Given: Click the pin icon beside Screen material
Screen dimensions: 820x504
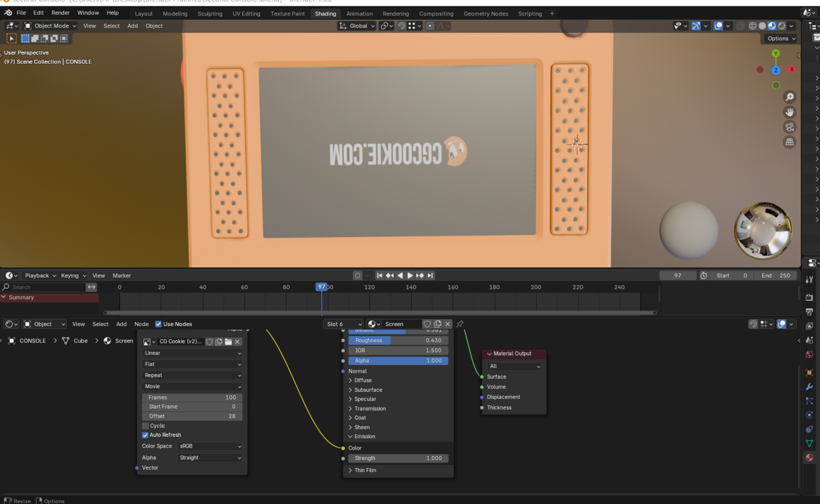Looking at the screenshot, I should 460,324.
